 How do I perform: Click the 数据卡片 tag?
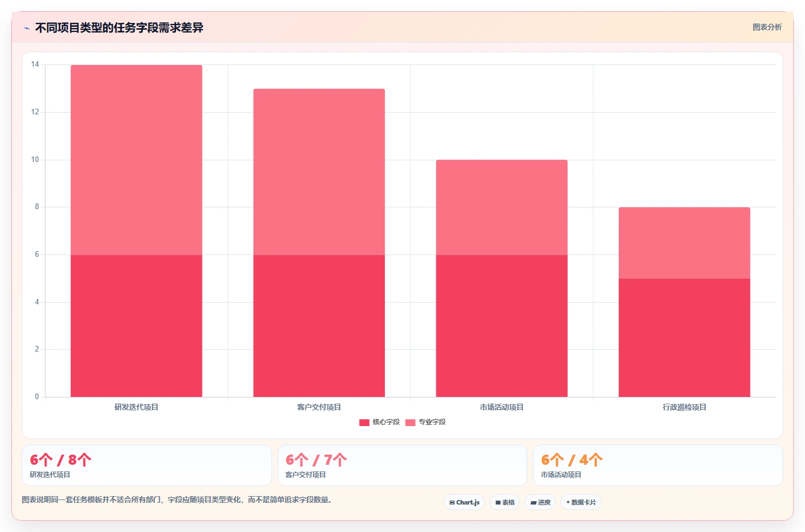pos(581,502)
